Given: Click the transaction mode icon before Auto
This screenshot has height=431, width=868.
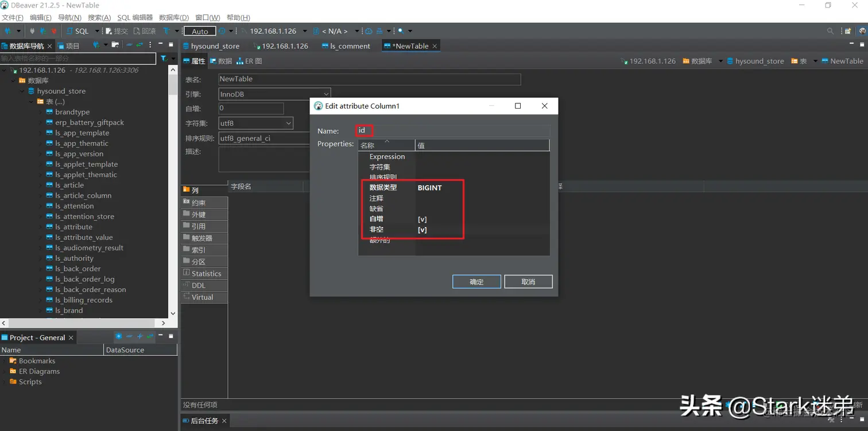Looking at the screenshot, I should click(166, 31).
